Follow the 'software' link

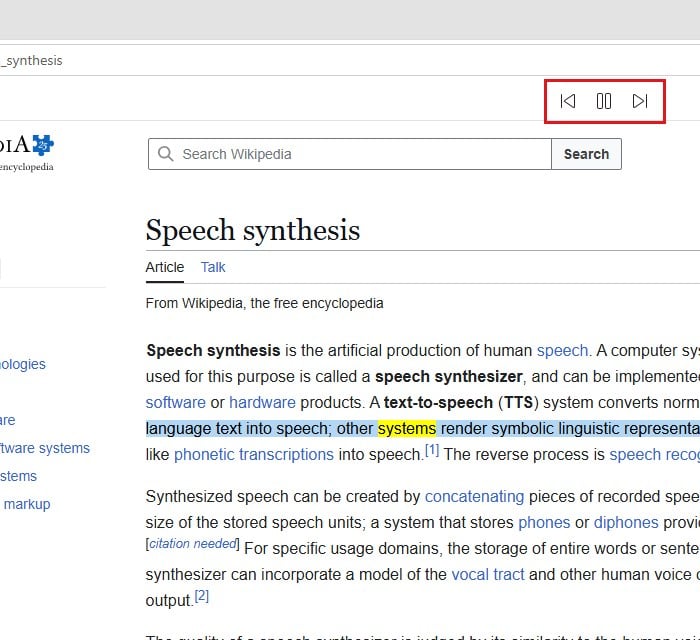pos(175,403)
